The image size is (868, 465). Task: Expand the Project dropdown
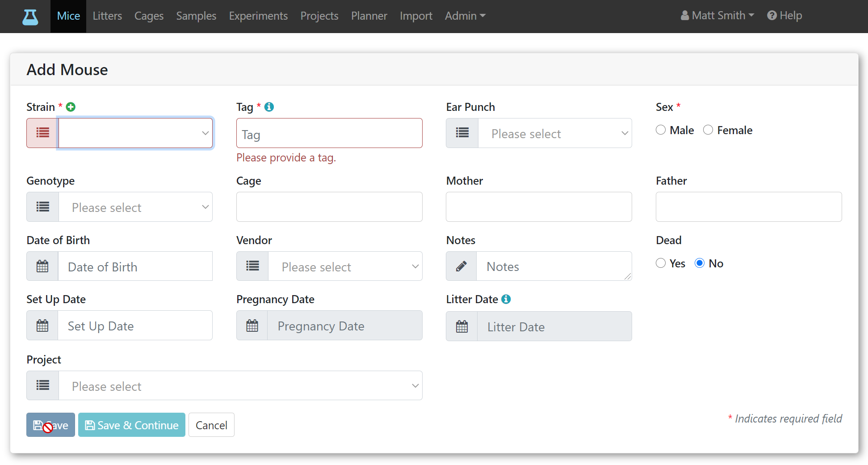(x=240, y=385)
